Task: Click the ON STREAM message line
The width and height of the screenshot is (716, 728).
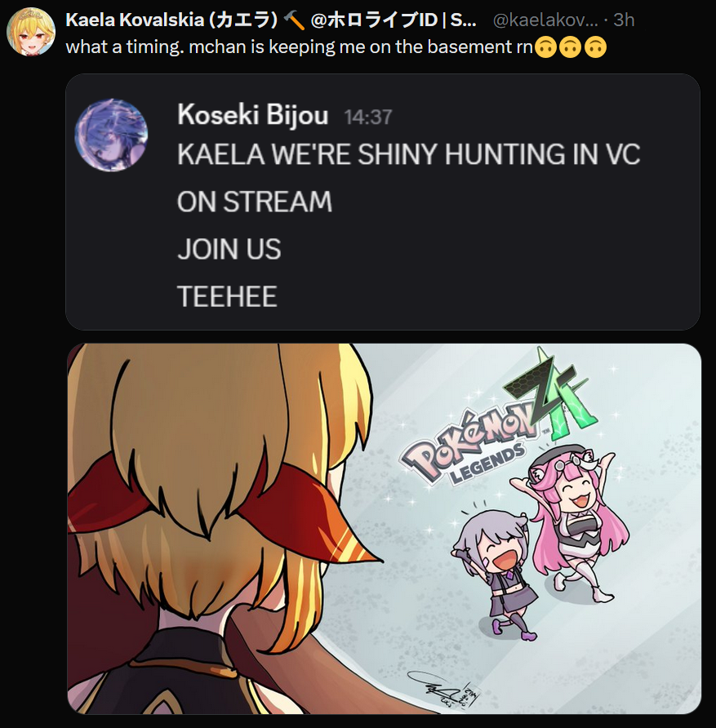Action: (x=255, y=202)
